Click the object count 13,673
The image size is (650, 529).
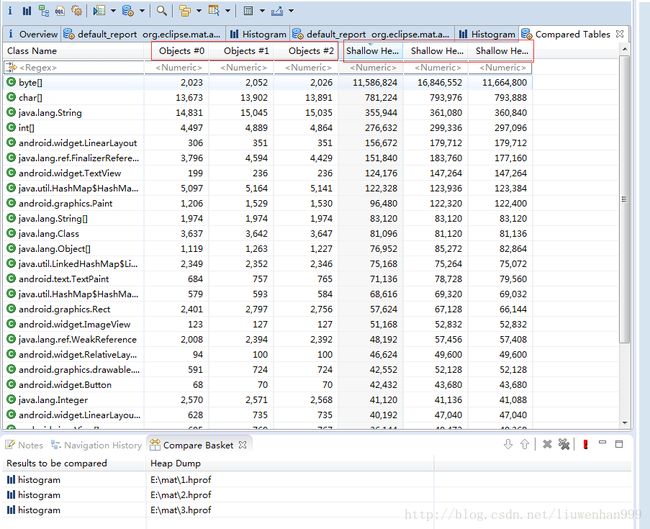click(189, 97)
